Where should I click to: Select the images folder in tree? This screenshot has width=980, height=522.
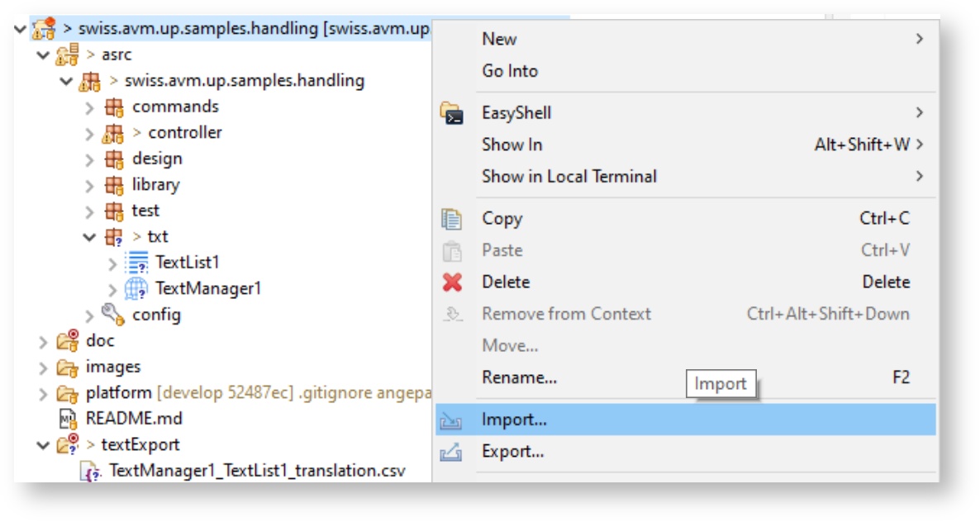(112, 367)
